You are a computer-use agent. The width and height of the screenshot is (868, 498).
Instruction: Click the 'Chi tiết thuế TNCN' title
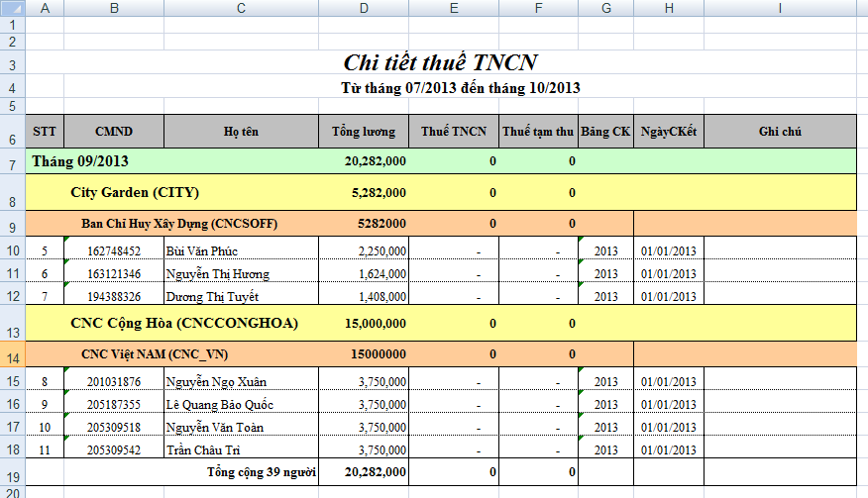coord(440,62)
